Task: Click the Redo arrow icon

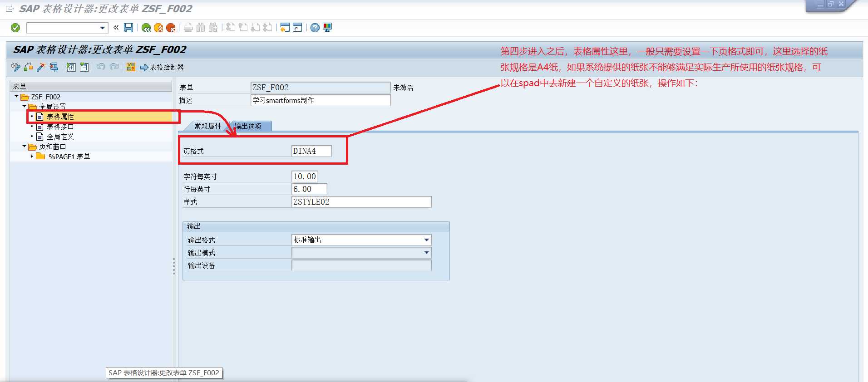Action: coord(114,67)
